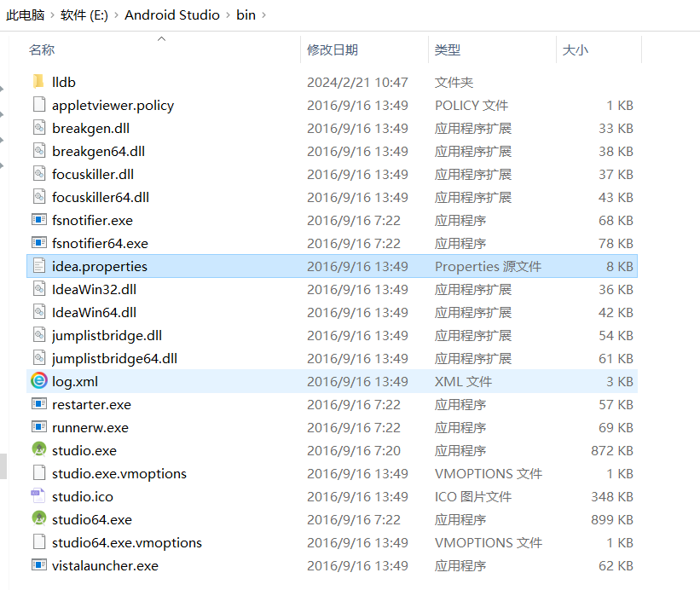Click the fsnotifier.exe program icon
Viewport: 700px width, 590px height.
click(x=39, y=220)
